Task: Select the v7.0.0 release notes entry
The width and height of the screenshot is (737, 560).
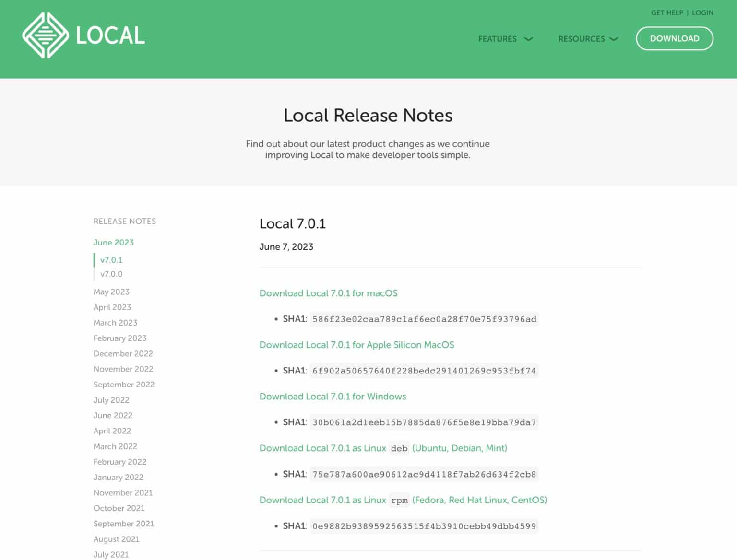Action: (111, 274)
